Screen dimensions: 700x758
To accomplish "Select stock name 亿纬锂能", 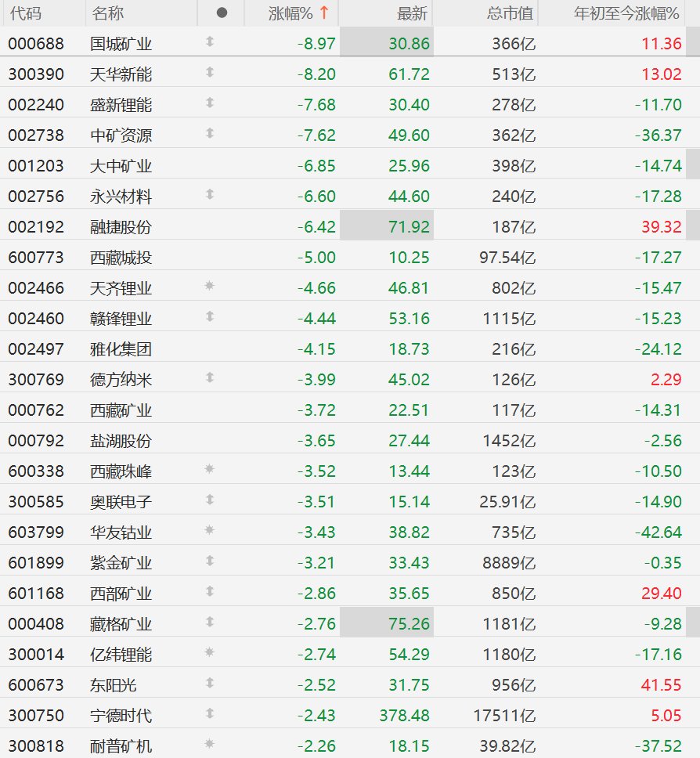I will [121, 655].
